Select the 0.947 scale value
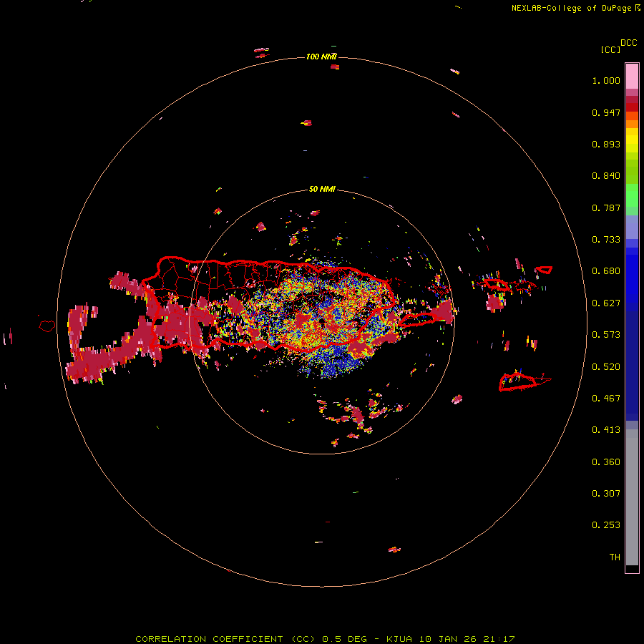The height and width of the screenshot is (644, 644). tap(606, 112)
